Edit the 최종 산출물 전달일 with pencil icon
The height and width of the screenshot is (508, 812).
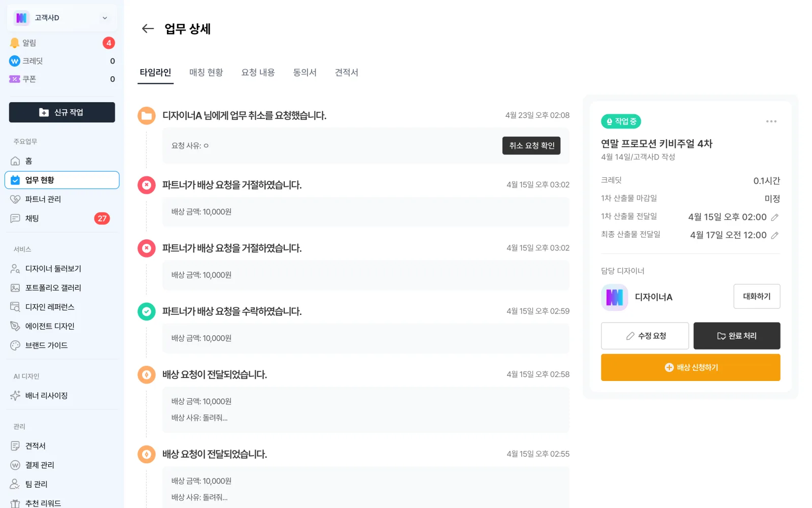tap(775, 236)
